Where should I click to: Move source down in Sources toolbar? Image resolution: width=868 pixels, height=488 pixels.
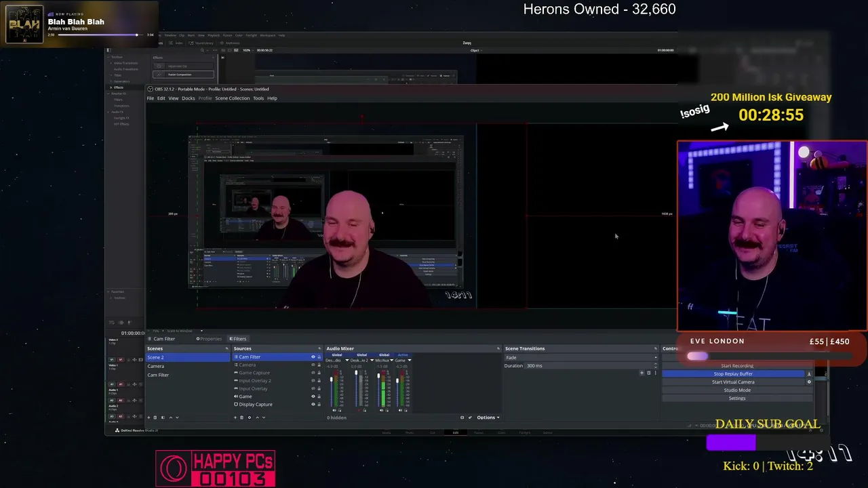coord(263,418)
